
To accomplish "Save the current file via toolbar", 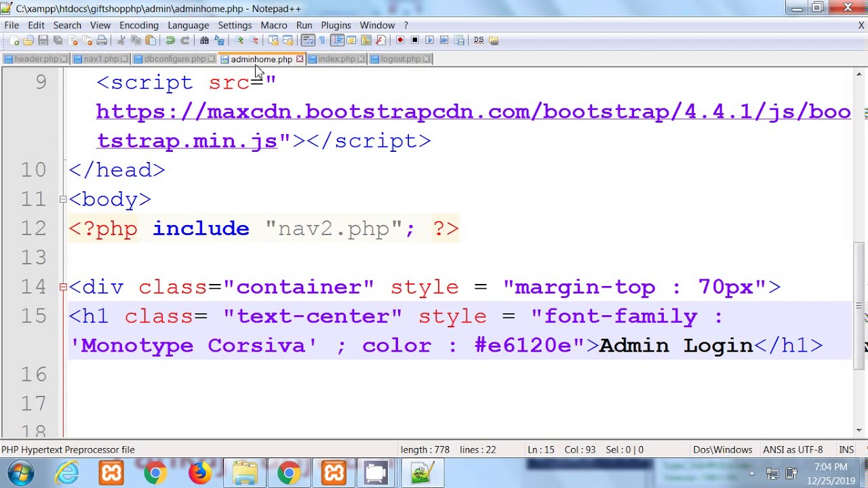I will point(43,41).
